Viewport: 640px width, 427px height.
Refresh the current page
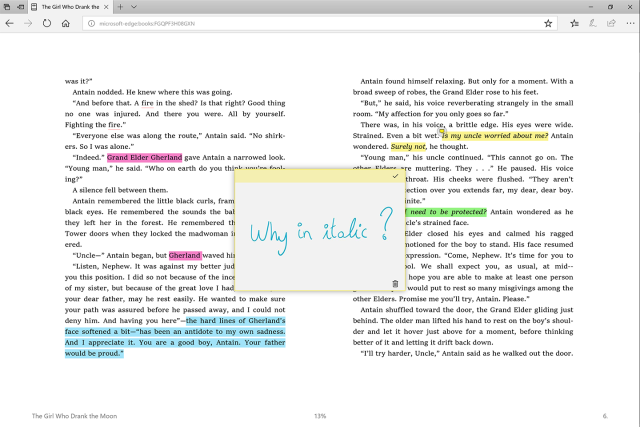point(47,23)
